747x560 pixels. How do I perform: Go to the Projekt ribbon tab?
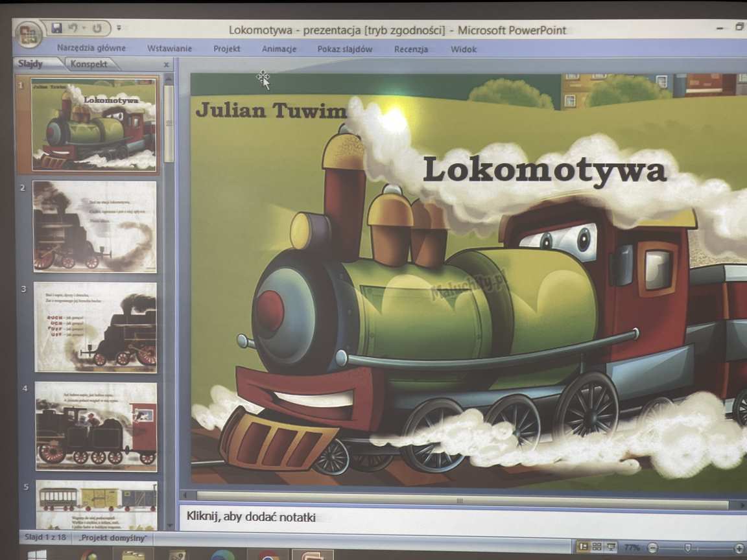coord(227,49)
